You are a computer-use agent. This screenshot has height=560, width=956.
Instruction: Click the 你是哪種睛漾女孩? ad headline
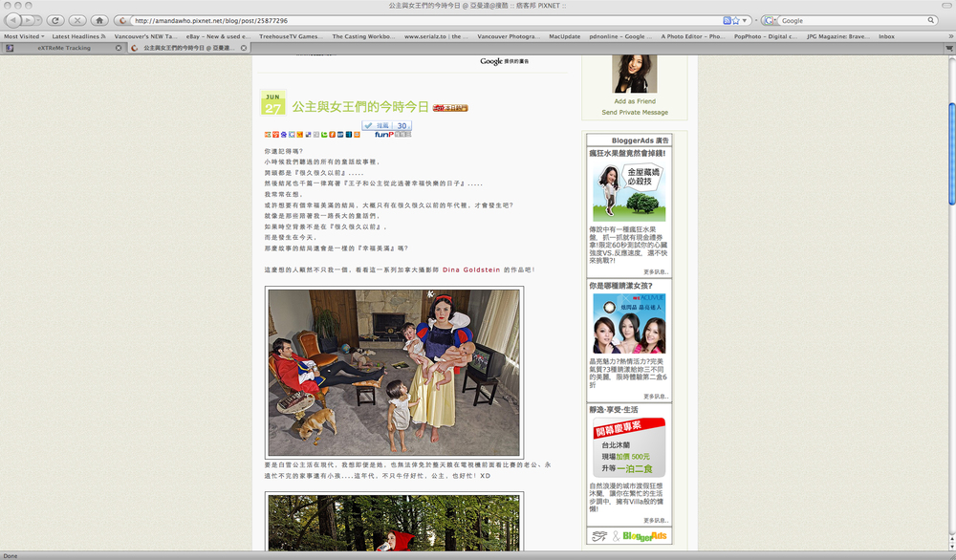coord(620,285)
